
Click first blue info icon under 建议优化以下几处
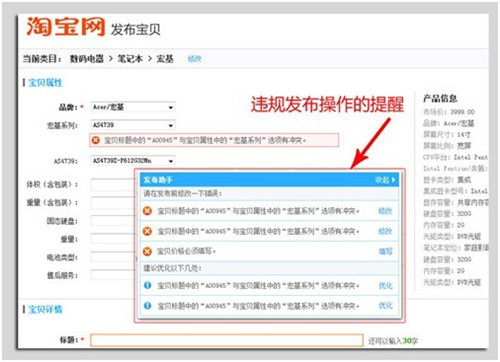[x=147, y=285]
